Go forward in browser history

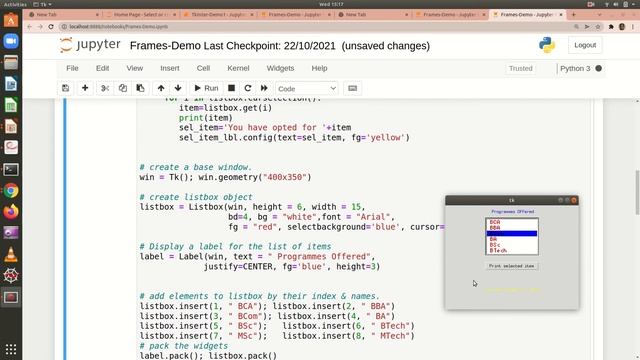tap(40, 27)
